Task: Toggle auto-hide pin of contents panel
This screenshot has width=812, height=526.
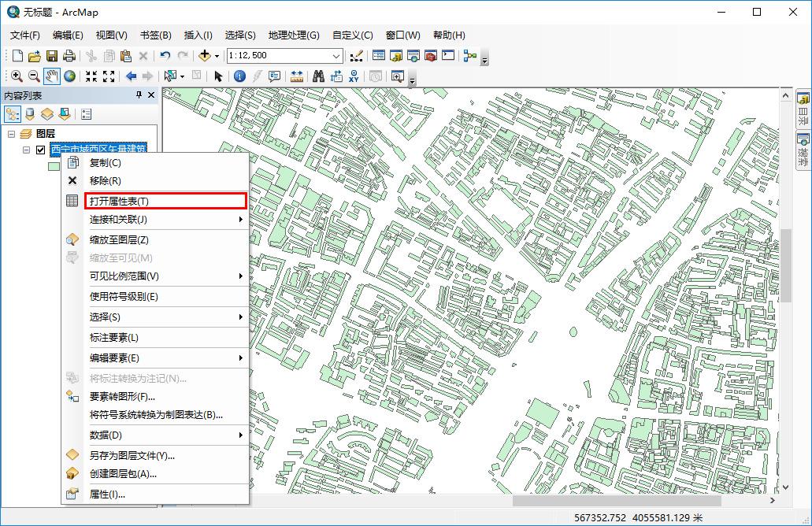Action: pyautogui.click(x=139, y=94)
